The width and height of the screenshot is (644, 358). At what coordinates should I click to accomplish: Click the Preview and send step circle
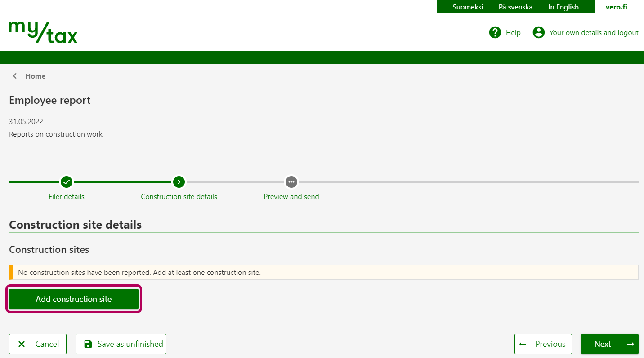point(291,182)
